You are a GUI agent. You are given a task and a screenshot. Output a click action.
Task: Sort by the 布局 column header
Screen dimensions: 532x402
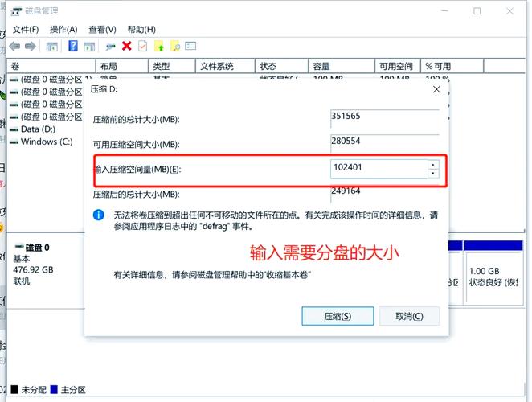coord(122,66)
